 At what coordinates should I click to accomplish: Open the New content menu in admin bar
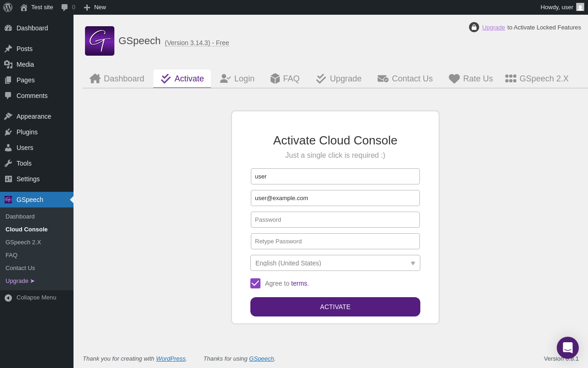point(95,7)
